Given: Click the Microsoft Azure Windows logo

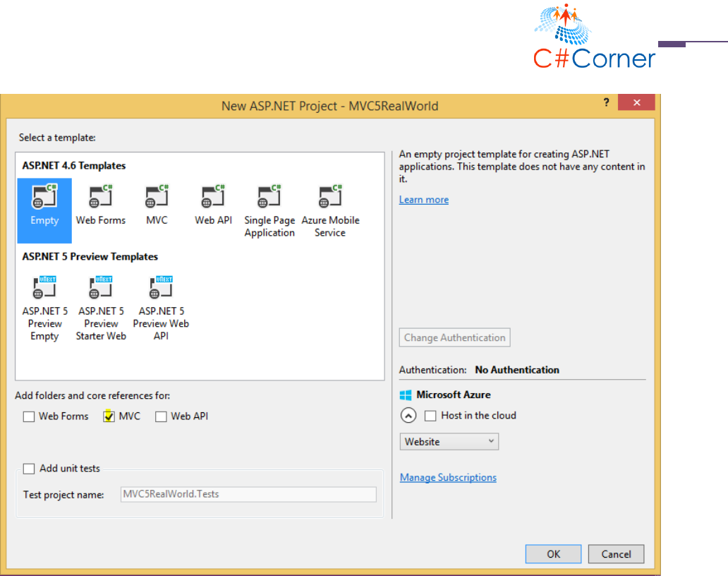Looking at the screenshot, I should coord(406,395).
